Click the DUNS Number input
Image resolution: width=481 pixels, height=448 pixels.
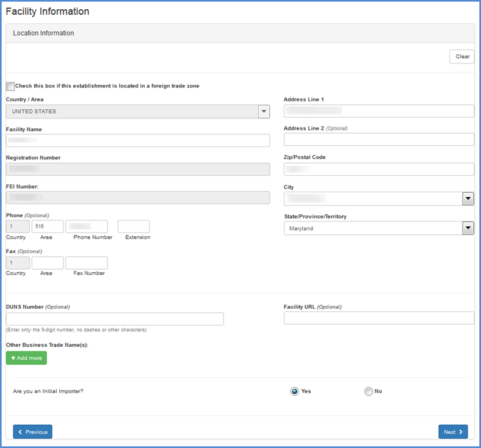[115, 319]
